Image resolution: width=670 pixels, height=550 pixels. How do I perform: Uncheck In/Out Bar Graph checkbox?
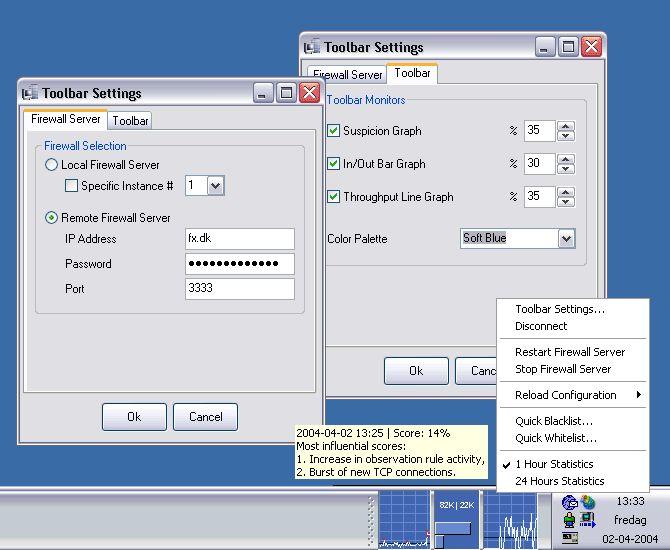click(333, 164)
